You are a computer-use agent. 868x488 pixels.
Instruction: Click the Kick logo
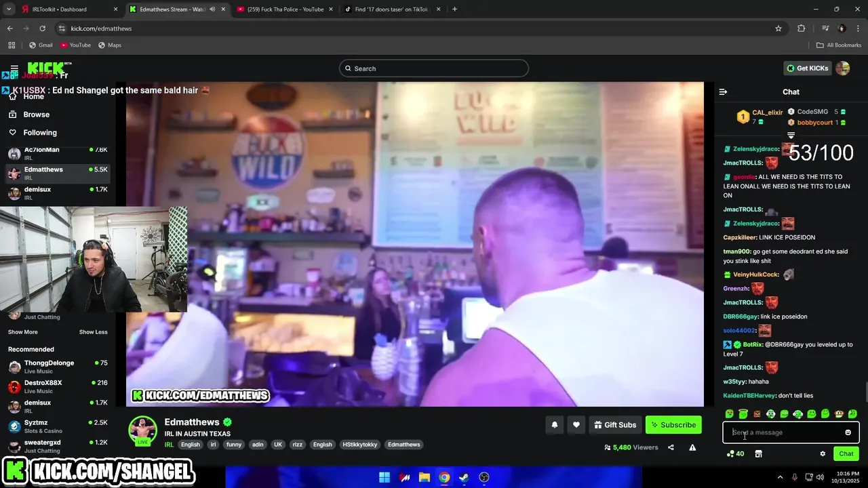coord(46,67)
